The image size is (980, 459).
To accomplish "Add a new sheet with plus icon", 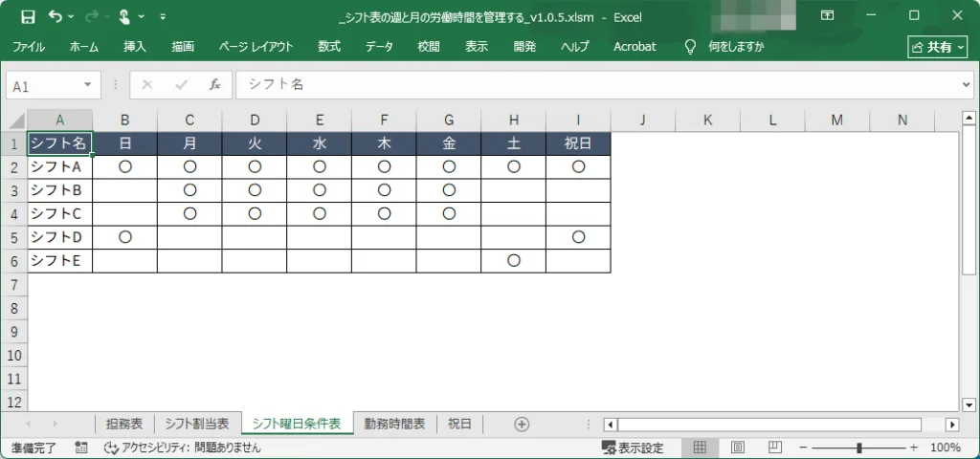I will coord(522,424).
